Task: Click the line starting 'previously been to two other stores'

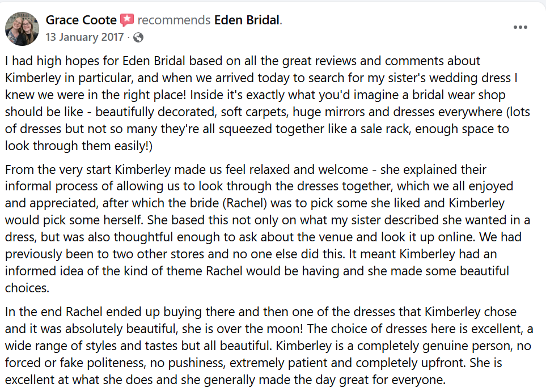Action: [251, 254]
